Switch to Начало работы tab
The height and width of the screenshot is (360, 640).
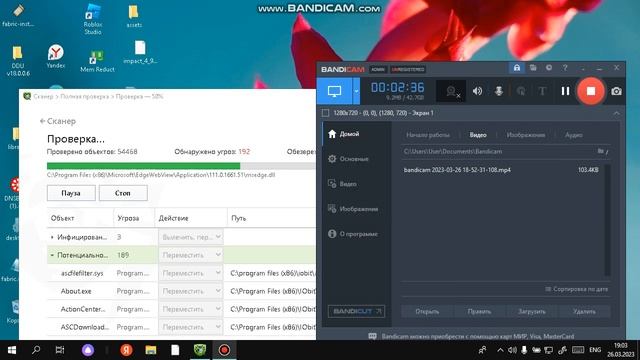click(x=428, y=135)
